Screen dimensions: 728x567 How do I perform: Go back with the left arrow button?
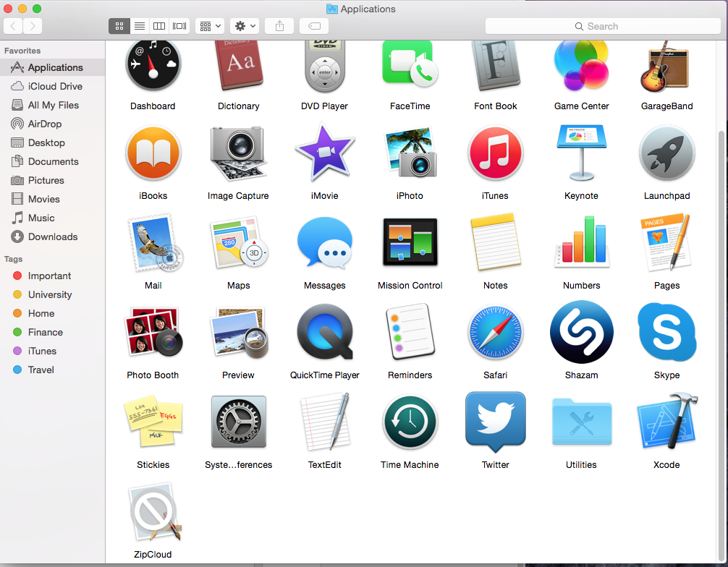click(x=13, y=26)
